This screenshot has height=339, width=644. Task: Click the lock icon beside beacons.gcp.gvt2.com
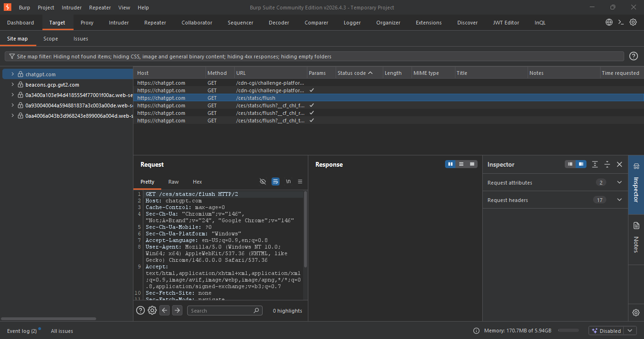(x=20, y=85)
